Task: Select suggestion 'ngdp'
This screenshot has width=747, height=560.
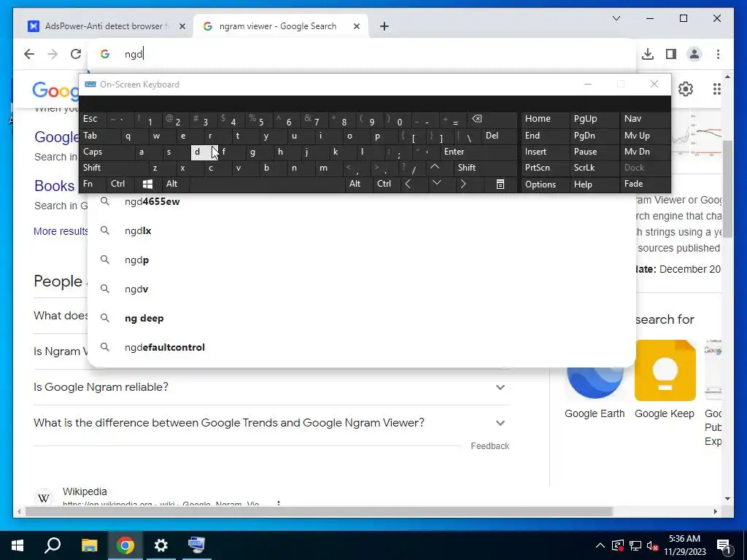Action: pyautogui.click(x=362, y=260)
